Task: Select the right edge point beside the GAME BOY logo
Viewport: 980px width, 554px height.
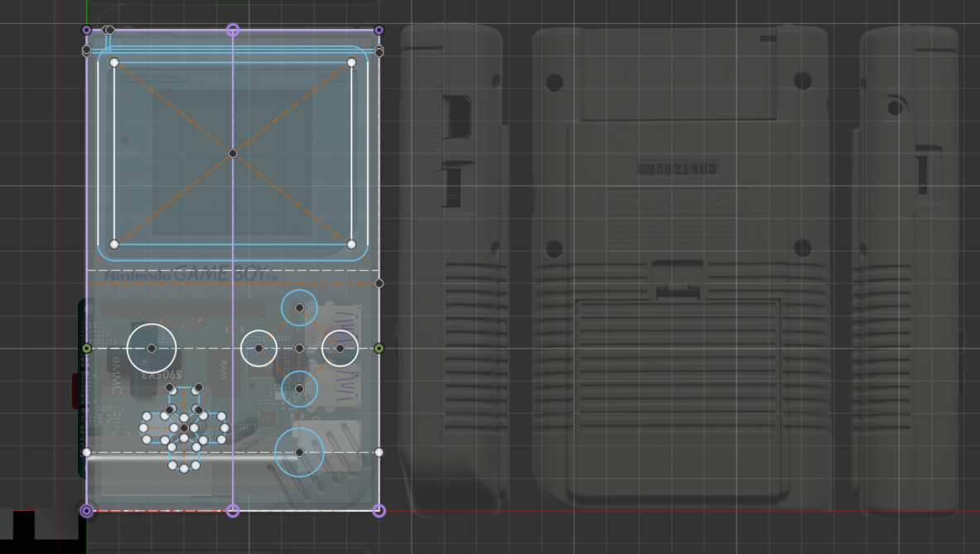Action: coord(379,283)
